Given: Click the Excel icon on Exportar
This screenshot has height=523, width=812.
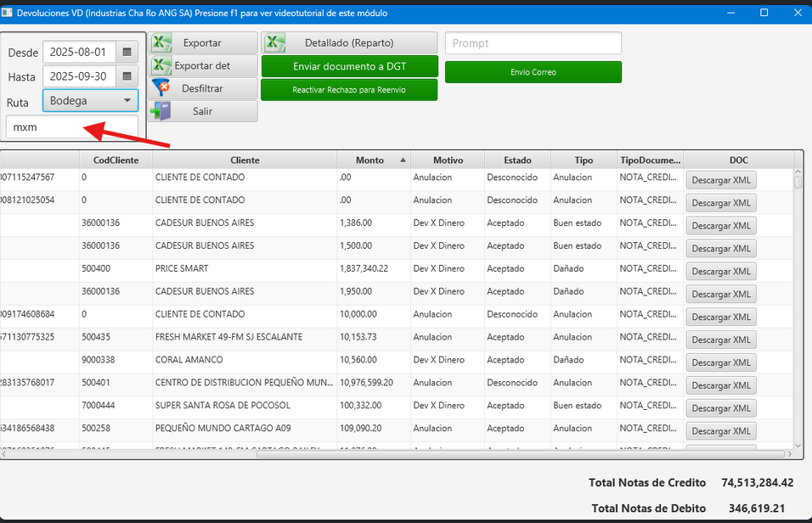Looking at the screenshot, I should [161, 43].
